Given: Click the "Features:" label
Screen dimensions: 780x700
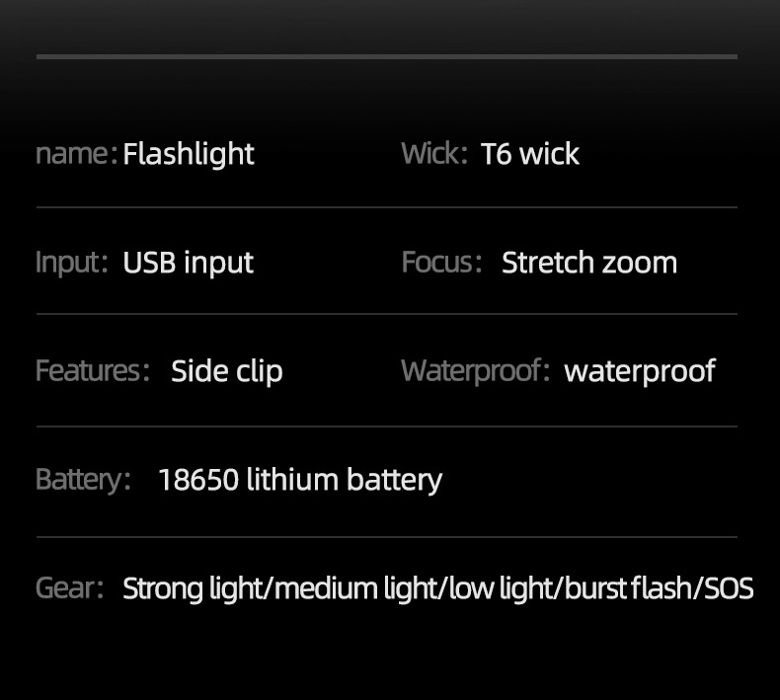Looking at the screenshot, I should [x=92, y=371].
